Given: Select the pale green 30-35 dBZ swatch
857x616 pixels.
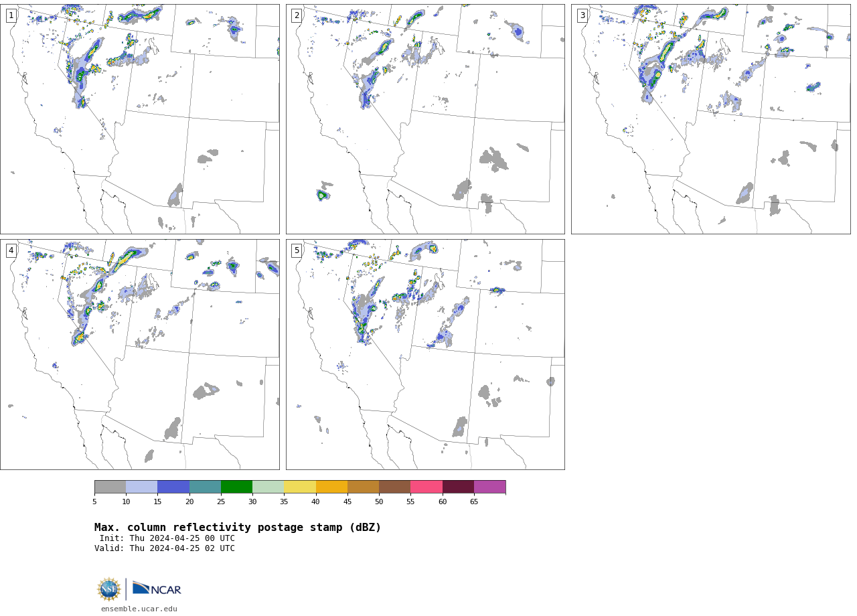Looking at the screenshot, I should click(x=268, y=487).
